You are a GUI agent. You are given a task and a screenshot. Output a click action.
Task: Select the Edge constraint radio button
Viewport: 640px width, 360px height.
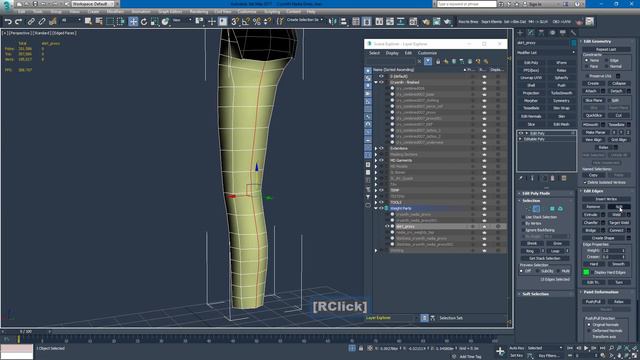tap(607, 60)
